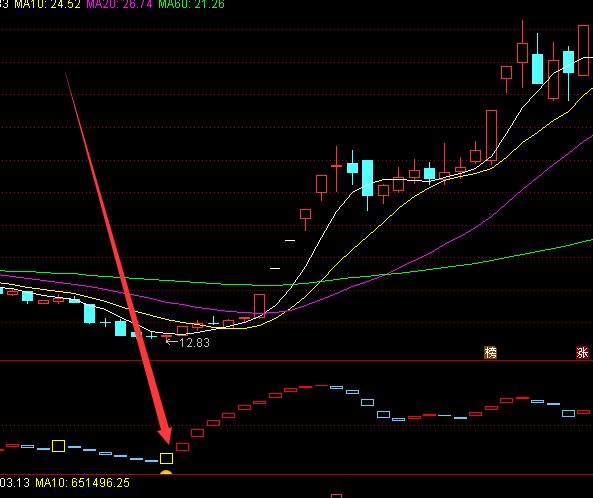The width and height of the screenshot is (593, 498).
Task: Select the long red breakout candle before final rally
Action: tap(491, 135)
